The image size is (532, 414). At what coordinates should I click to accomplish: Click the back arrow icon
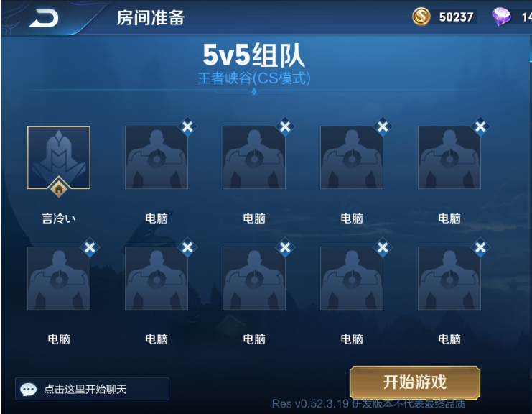point(44,18)
